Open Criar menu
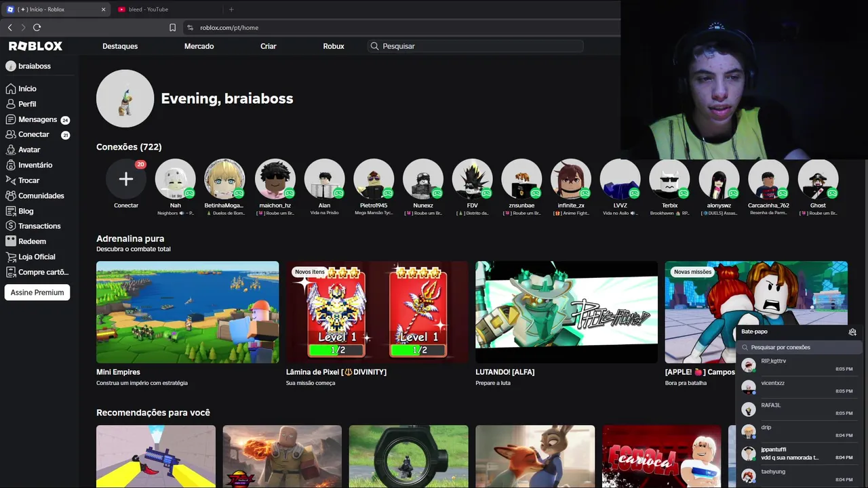Image resolution: width=868 pixels, height=488 pixels. point(269,46)
